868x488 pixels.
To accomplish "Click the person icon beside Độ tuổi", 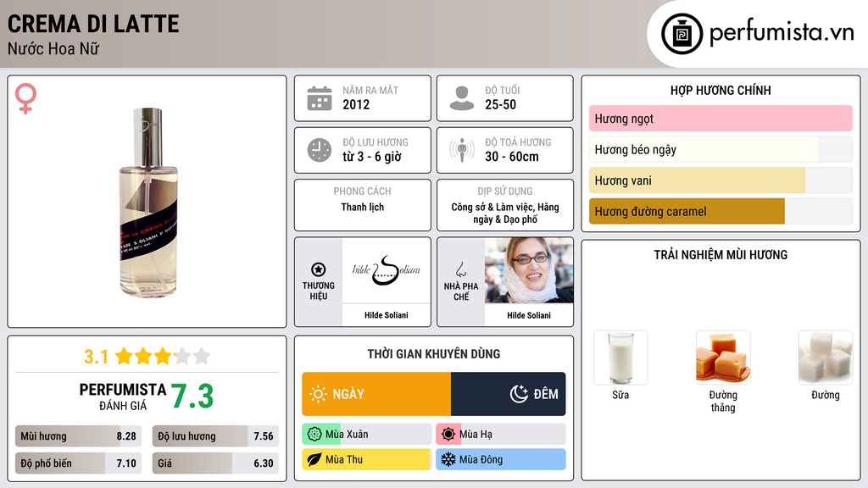I will pyautogui.click(x=462, y=98).
